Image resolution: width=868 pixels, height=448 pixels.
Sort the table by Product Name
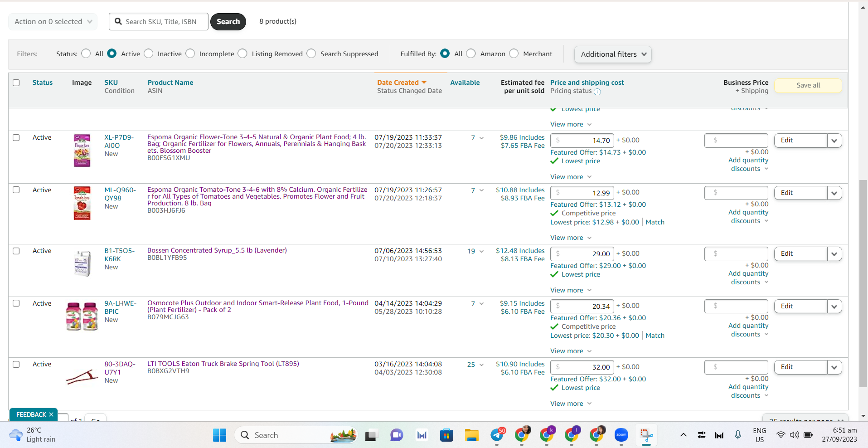tap(170, 83)
